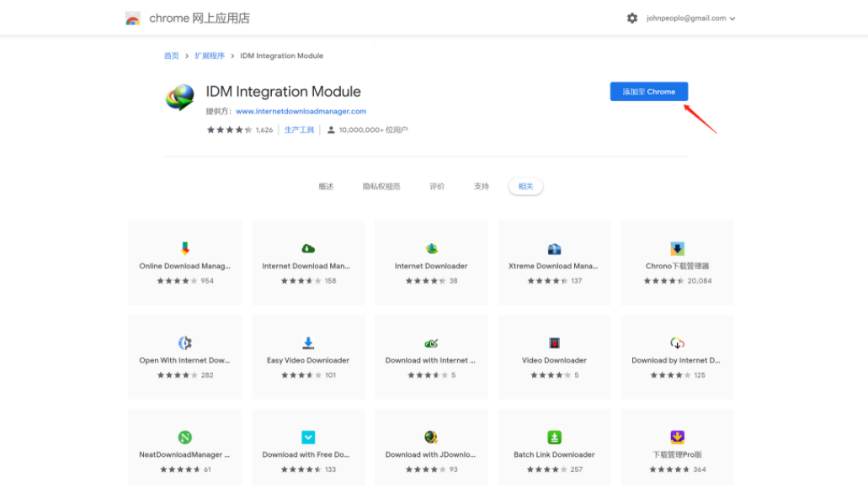Open the 下载管理Pro版 title
The image size is (868, 493).
click(x=677, y=455)
